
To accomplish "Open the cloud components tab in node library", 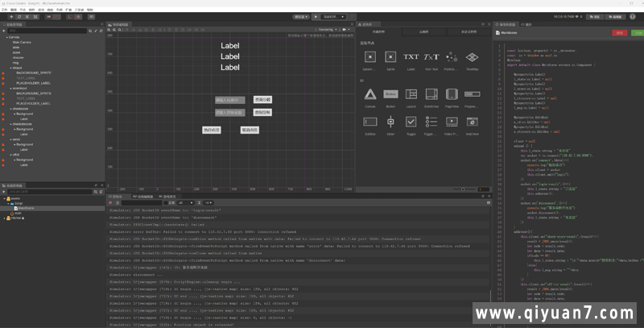I will (x=423, y=31).
